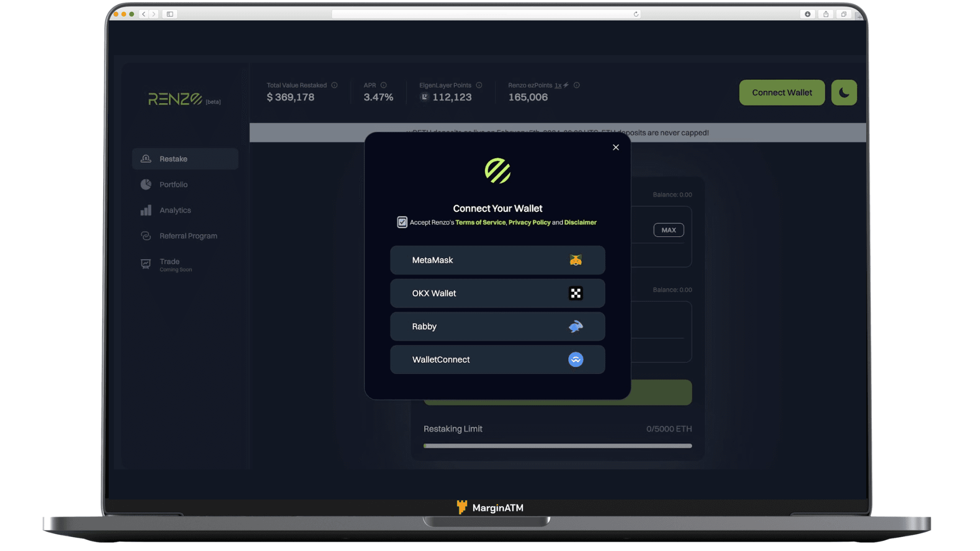
Task: Open the Referral Program section
Action: click(188, 236)
